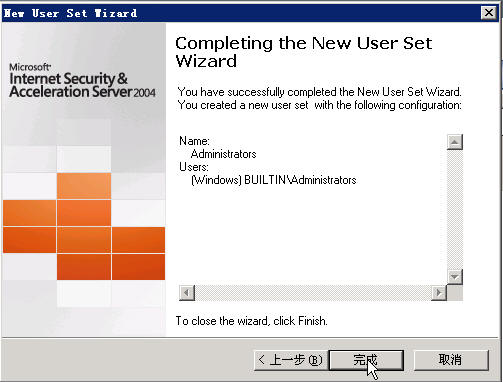Click the 取消 (Cancel) button
The height and width of the screenshot is (382, 503).
[451, 360]
